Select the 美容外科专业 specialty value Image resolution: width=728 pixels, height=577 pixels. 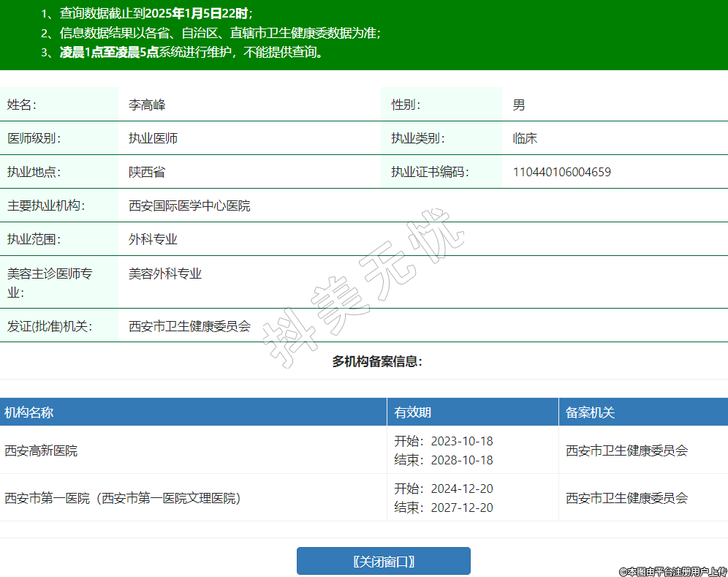point(165,274)
